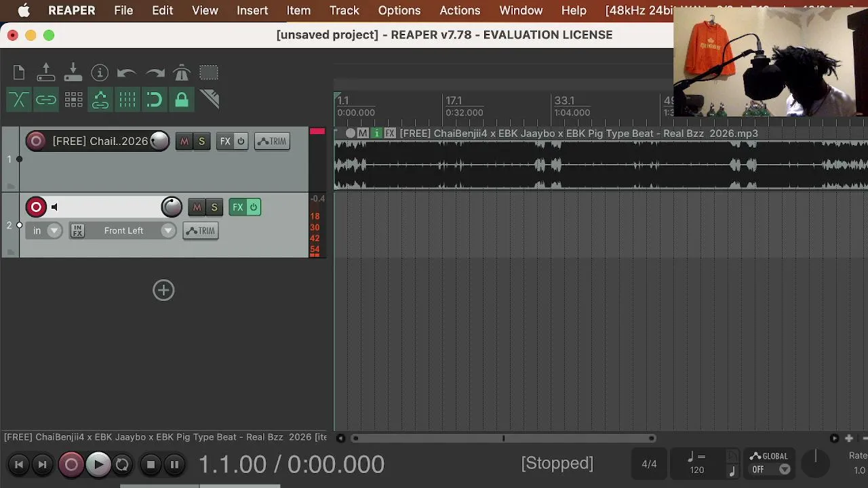This screenshot has height=488, width=868.
Task: Open the input FX on track 2
Action: click(x=77, y=231)
